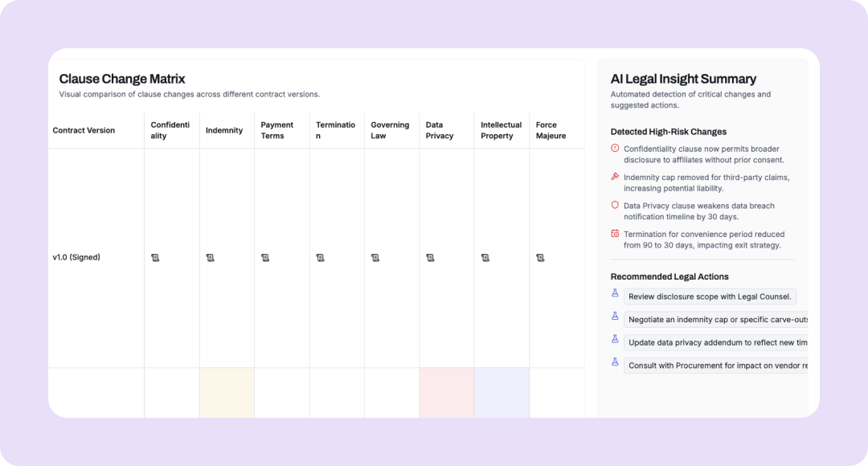868x466 pixels.
Task: Click the alert icon beside Confidentiality warning
Action: point(615,149)
